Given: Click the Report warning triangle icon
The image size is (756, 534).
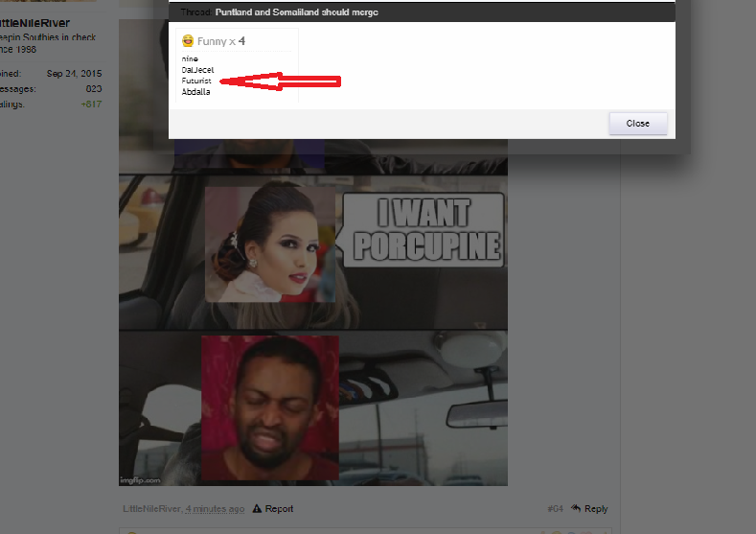Looking at the screenshot, I should click(x=257, y=509).
